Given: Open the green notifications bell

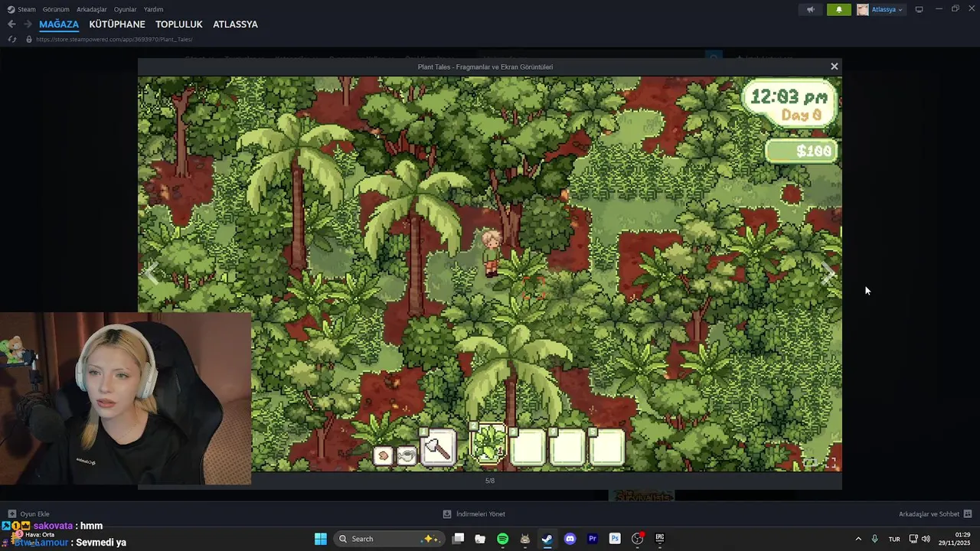Looking at the screenshot, I should click(x=839, y=9).
